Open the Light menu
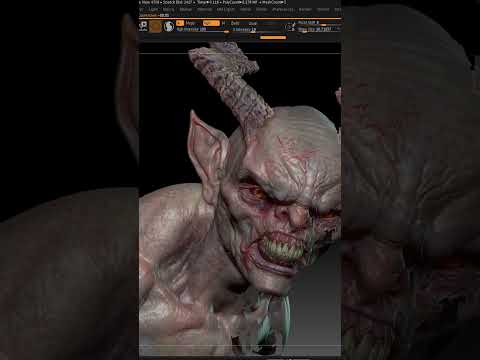The height and width of the screenshot is (360, 480). pyautogui.click(x=153, y=9)
